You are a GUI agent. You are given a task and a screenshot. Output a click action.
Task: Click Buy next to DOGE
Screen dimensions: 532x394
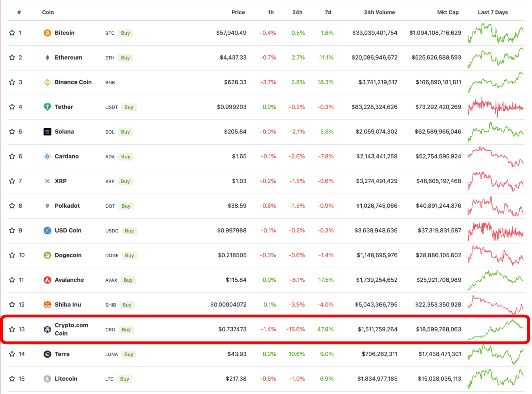click(x=129, y=255)
